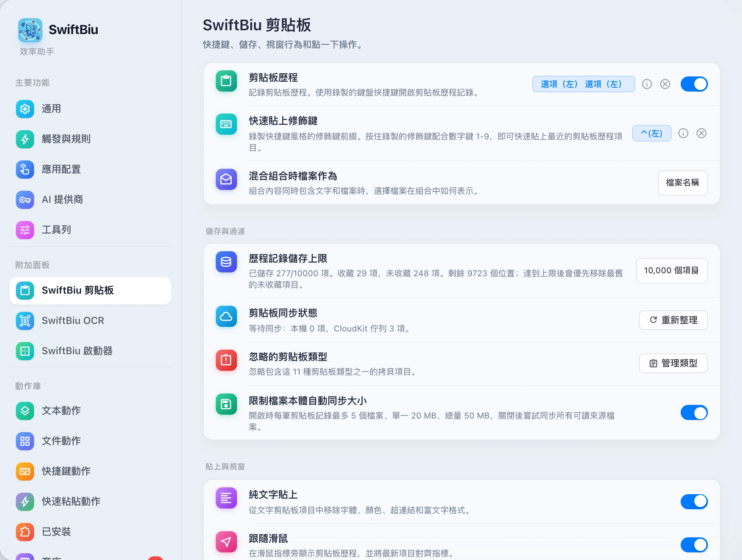Click the SwiftBiu app logo icon
This screenshot has height=560, width=742.
tap(30, 30)
